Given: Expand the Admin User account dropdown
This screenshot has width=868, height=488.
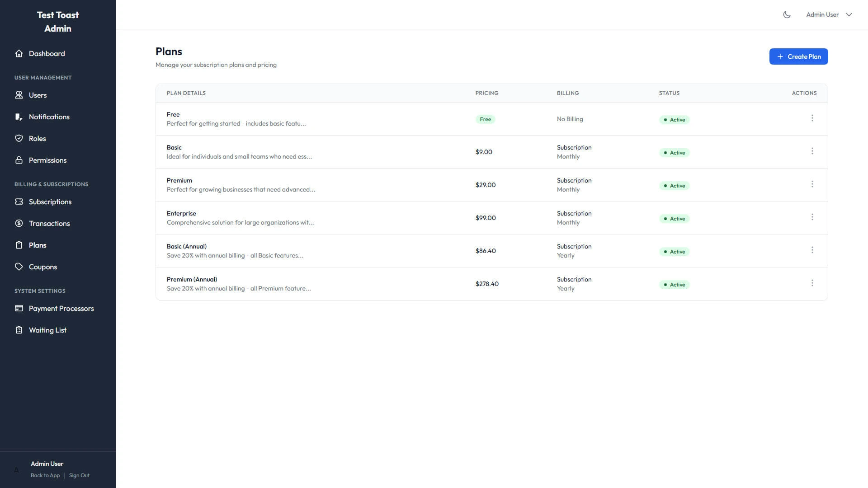Looking at the screenshot, I should tap(829, 14).
